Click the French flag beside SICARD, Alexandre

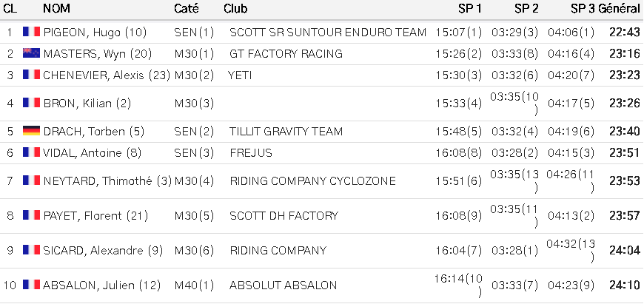pyautogui.click(x=31, y=251)
